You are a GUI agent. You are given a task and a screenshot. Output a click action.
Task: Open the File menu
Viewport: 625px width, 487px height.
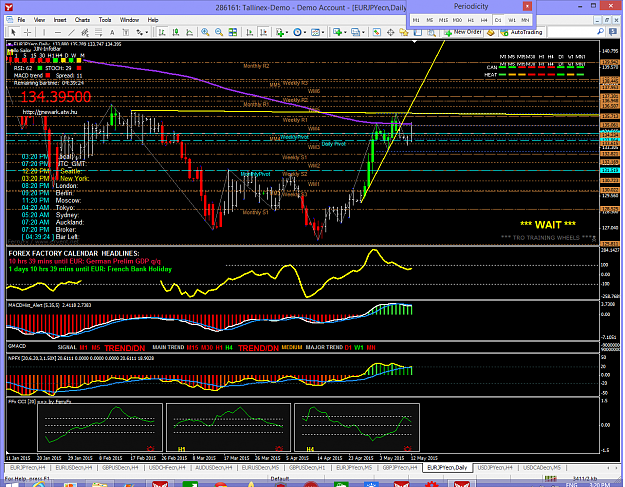coord(21,20)
